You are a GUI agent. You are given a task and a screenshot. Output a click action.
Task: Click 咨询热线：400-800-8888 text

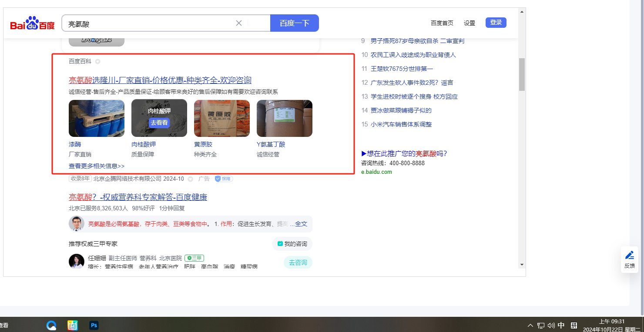pos(393,163)
